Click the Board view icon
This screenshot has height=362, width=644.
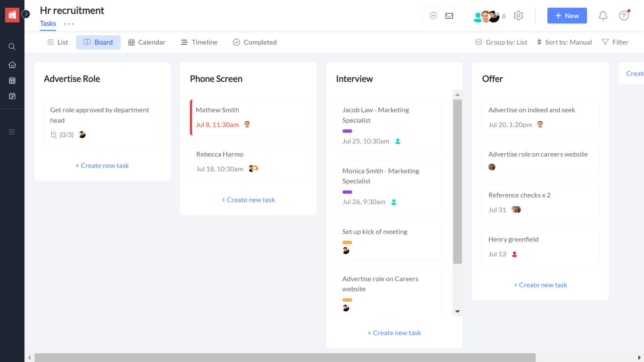tap(87, 42)
